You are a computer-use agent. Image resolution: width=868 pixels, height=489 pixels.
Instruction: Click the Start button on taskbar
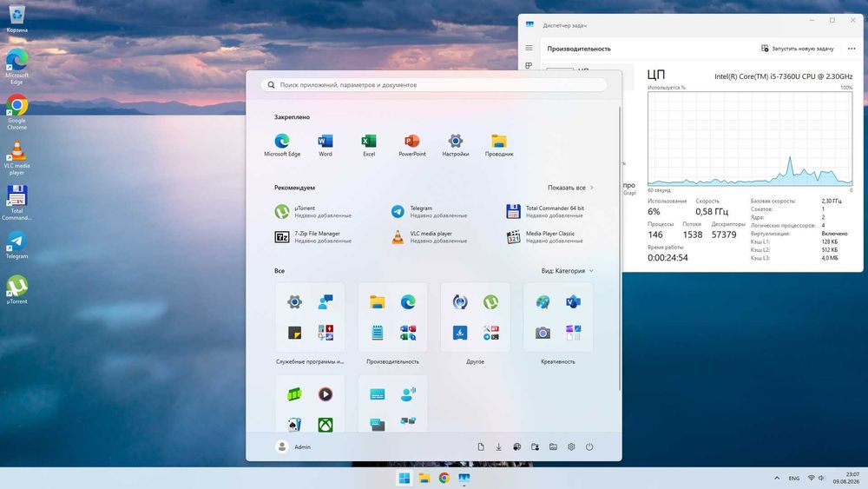pyautogui.click(x=404, y=478)
